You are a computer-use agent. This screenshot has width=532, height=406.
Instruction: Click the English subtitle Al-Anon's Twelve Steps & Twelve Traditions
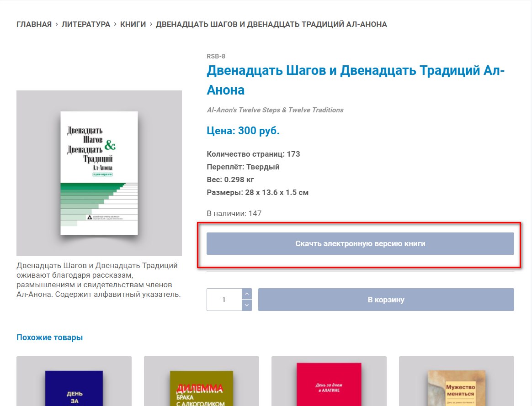[x=275, y=110]
